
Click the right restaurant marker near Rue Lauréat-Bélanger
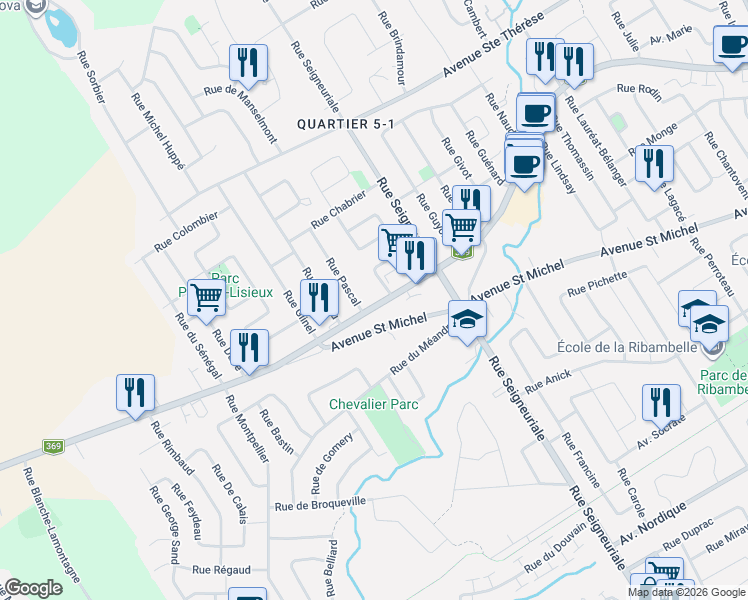pyautogui.click(x=574, y=65)
